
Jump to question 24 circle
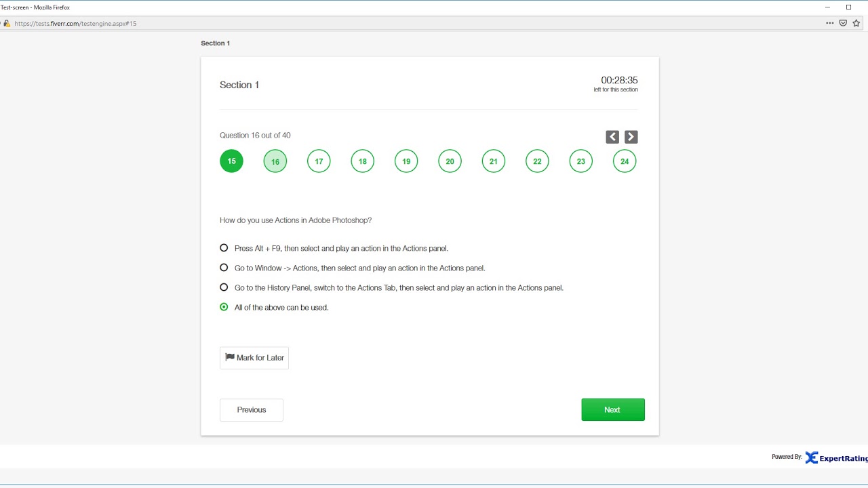coord(625,161)
